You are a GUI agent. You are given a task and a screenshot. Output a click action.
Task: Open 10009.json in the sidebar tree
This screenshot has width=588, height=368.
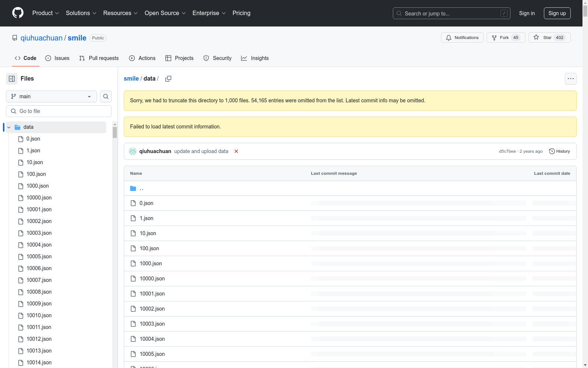pyautogui.click(x=39, y=304)
